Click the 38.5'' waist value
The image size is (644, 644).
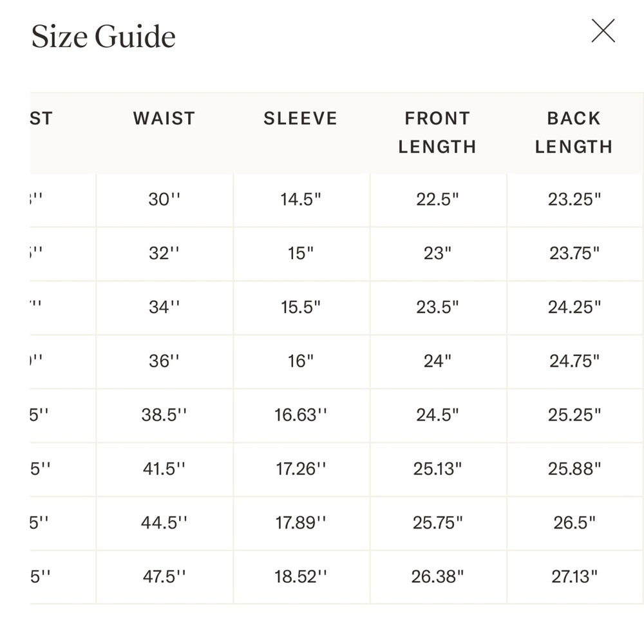click(164, 415)
